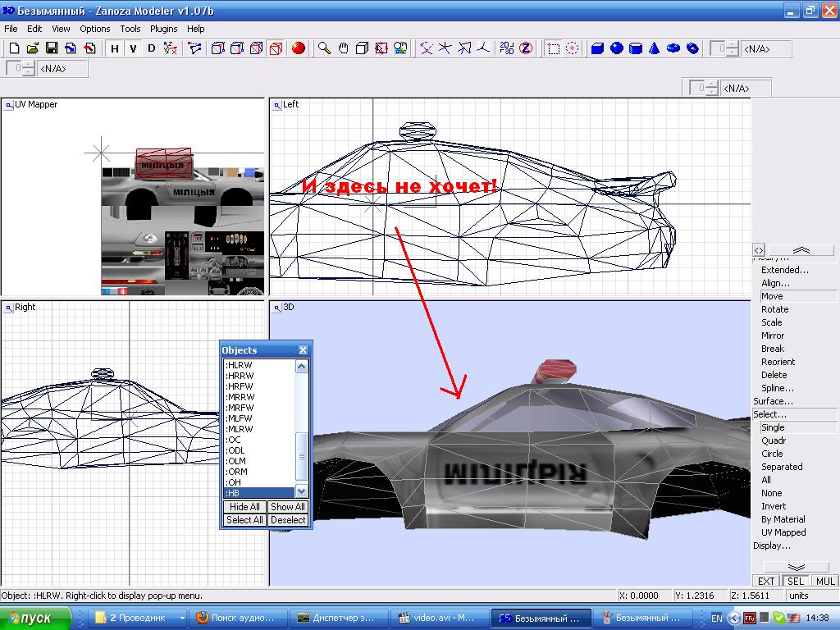Open the File menu

tap(11, 29)
